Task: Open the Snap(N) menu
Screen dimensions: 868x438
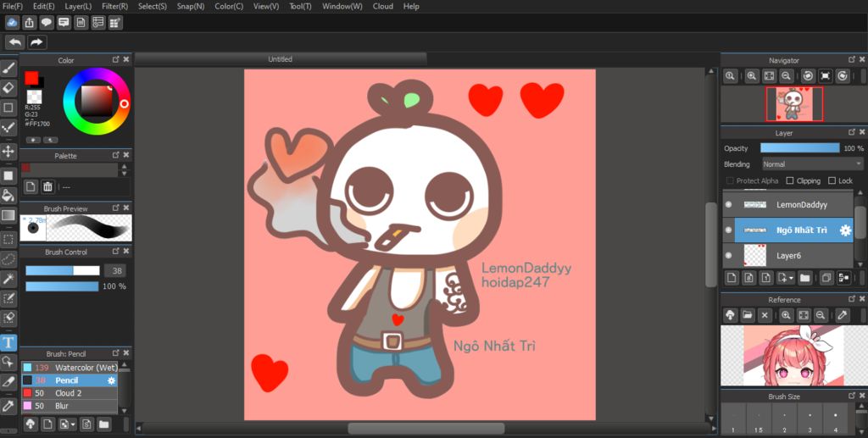Action: coord(191,6)
